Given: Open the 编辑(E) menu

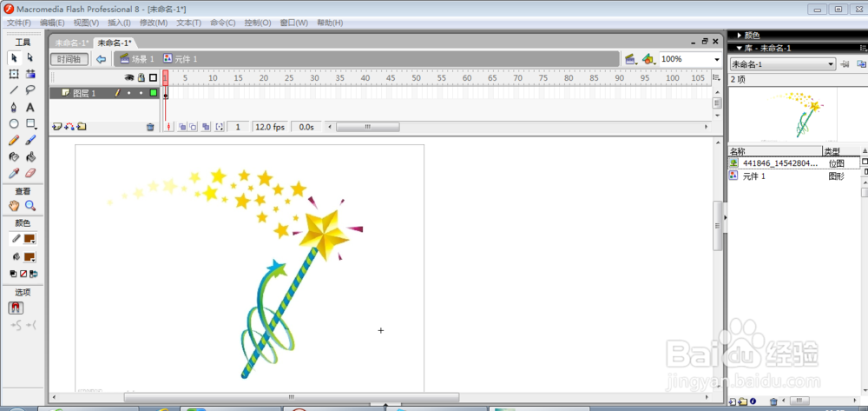Looking at the screenshot, I should click(52, 23).
